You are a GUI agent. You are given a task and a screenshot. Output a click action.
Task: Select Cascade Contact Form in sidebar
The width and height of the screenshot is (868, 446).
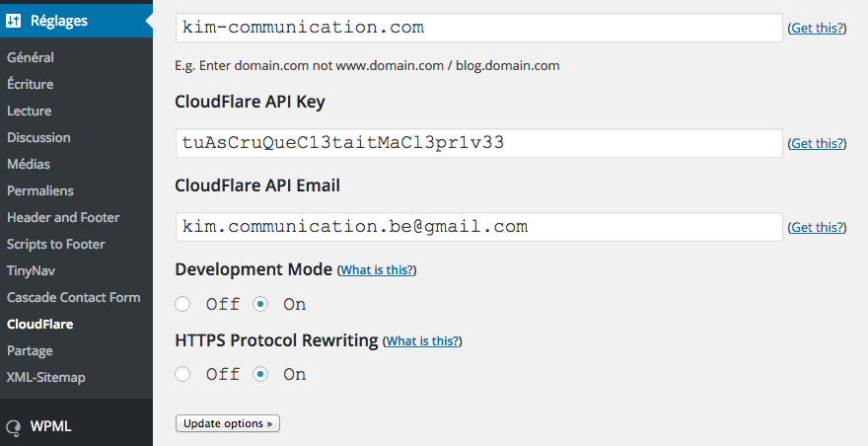(x=74, y=297)
